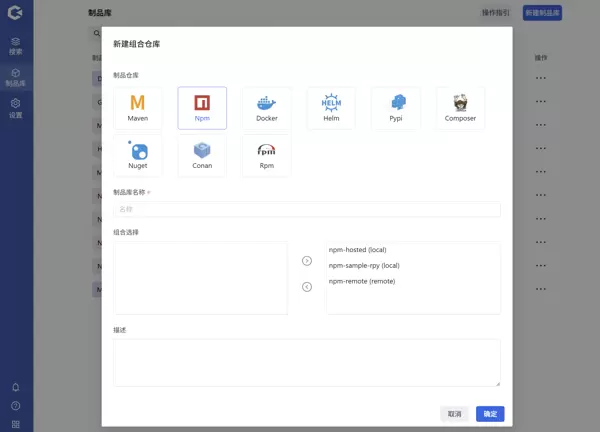The width and height of the screenshot is (600, 432).
Task: Select npm-hosted (local) from the list
Action: pyautogui.click(x=357, y=250)
